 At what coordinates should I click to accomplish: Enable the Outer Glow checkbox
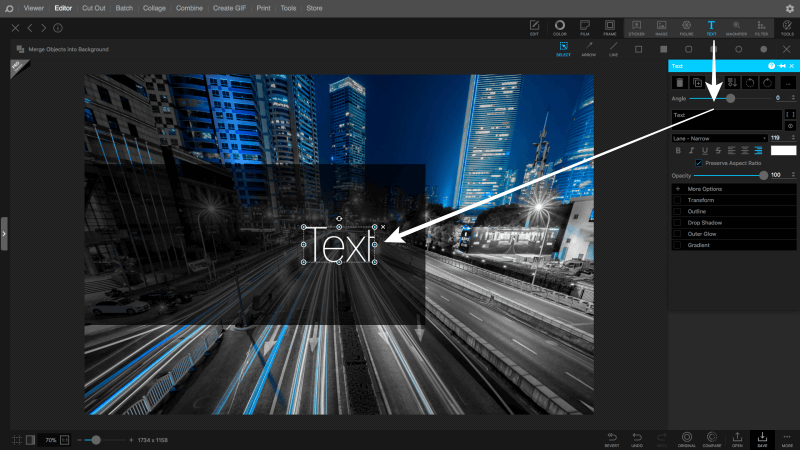click(x=678, y=234)
